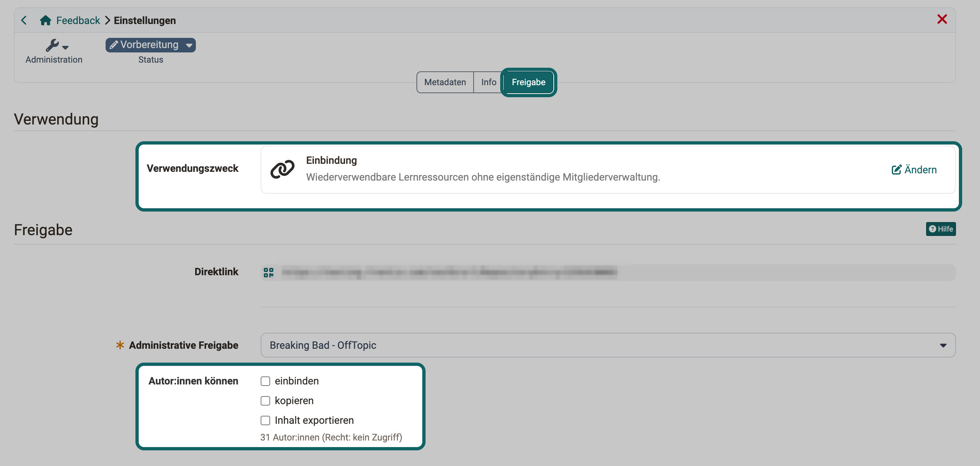The height and width of the screenshot is (466, 980).
Task: Select the Freigabe tab
Action: pos(529,82)
